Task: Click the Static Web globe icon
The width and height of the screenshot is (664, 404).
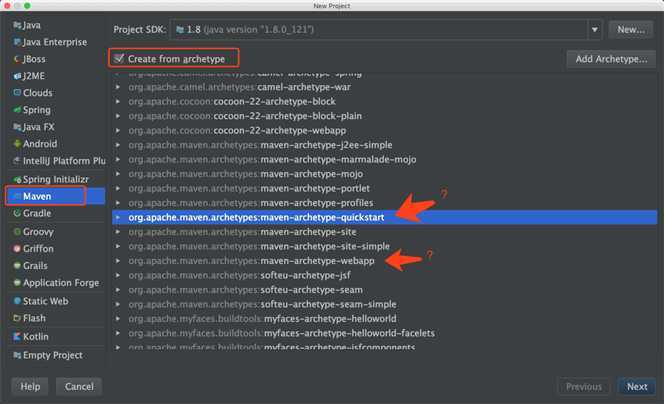Action: [x=17, y=301]
